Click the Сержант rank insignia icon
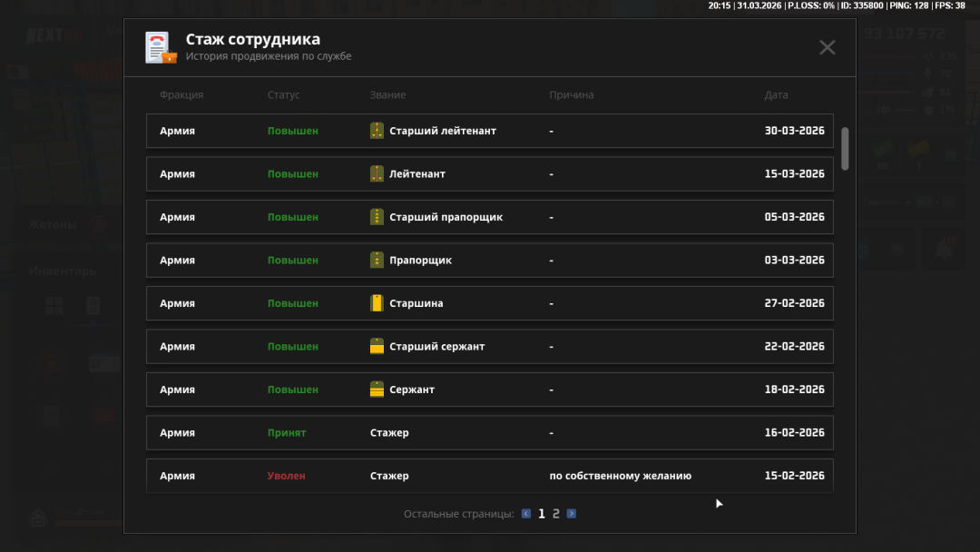Image resolution: width=980 pixels, height=552 pixels. tap(377, 389)
